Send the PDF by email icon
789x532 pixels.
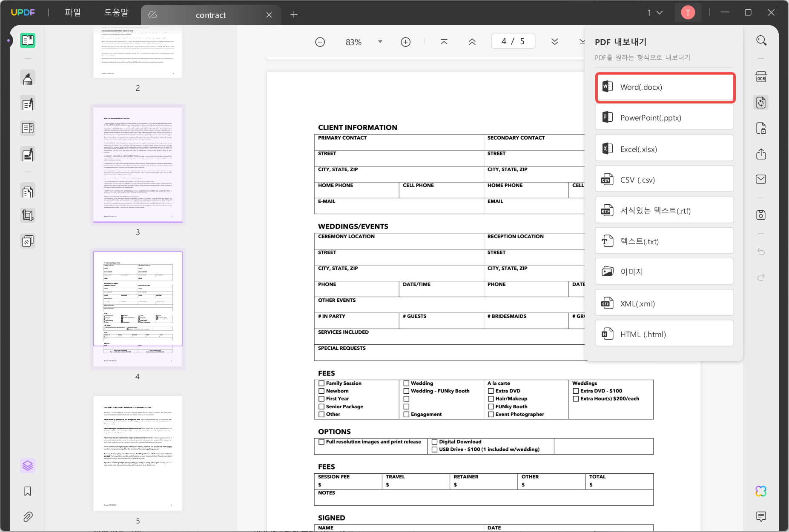tap(761, 179)
